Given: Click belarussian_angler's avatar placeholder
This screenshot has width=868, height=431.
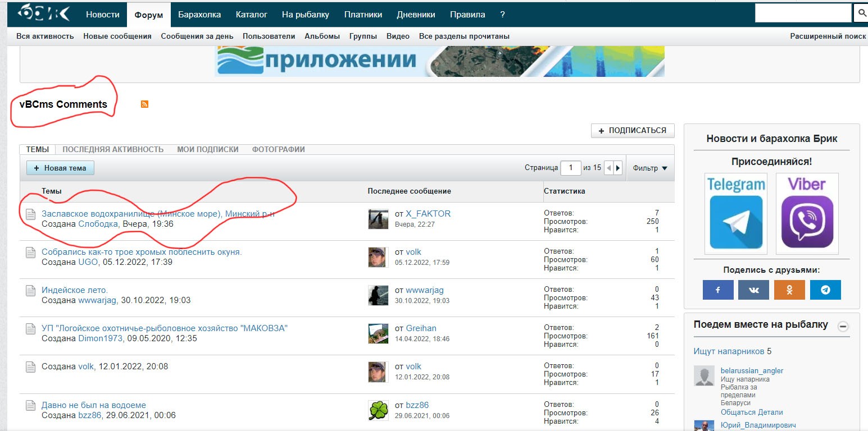Looking at the screenshot, I should click(x=704, y=376).
